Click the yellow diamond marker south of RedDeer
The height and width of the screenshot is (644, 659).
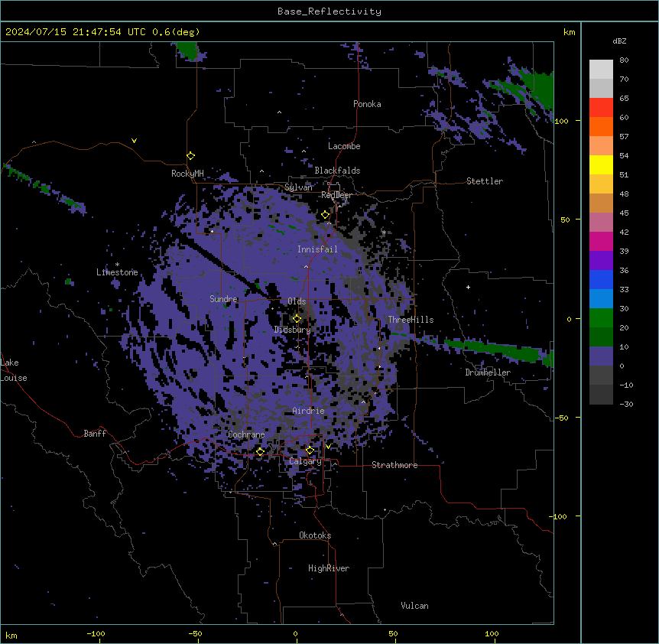tap(326, 215)
